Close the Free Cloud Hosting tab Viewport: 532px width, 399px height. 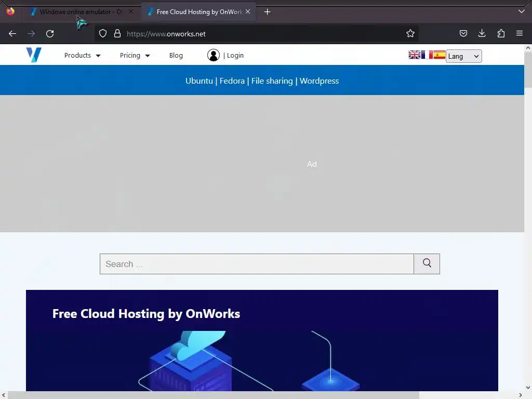[x=248, y=11]
